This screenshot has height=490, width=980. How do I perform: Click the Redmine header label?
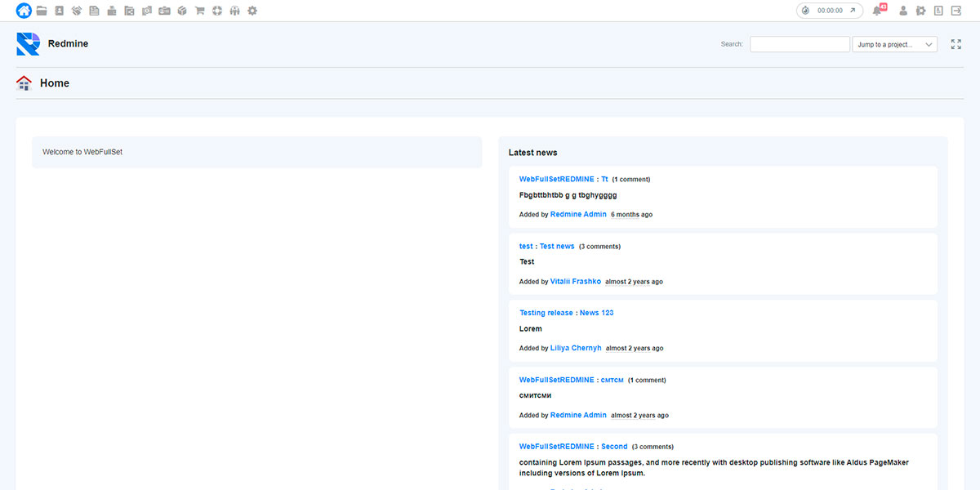click(68, 43)
